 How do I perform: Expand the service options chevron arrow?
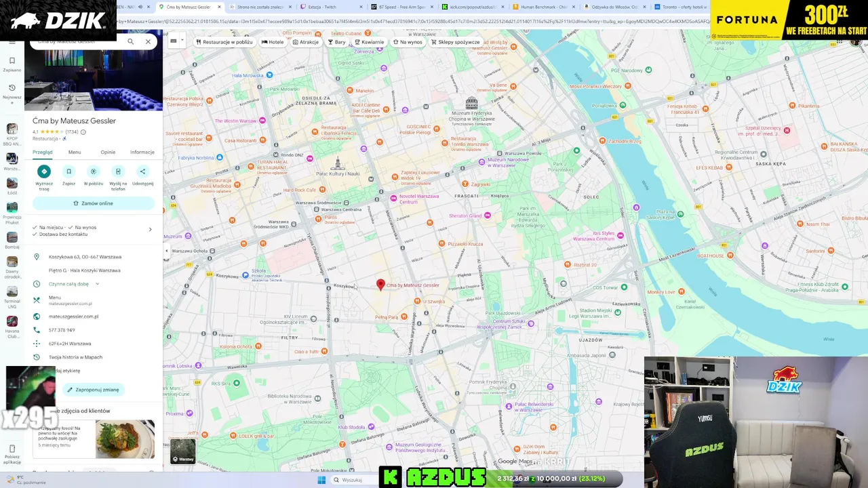150,230
